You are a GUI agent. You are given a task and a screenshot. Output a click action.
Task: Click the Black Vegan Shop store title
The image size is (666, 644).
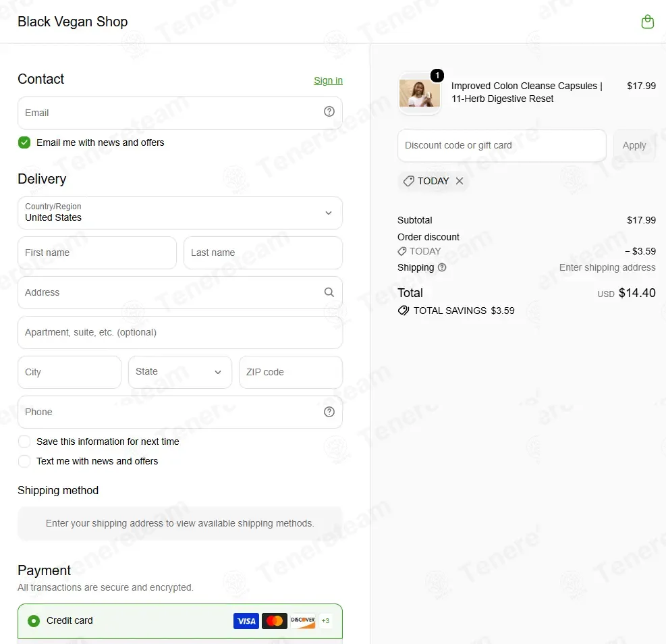click(x=73, y=22)
